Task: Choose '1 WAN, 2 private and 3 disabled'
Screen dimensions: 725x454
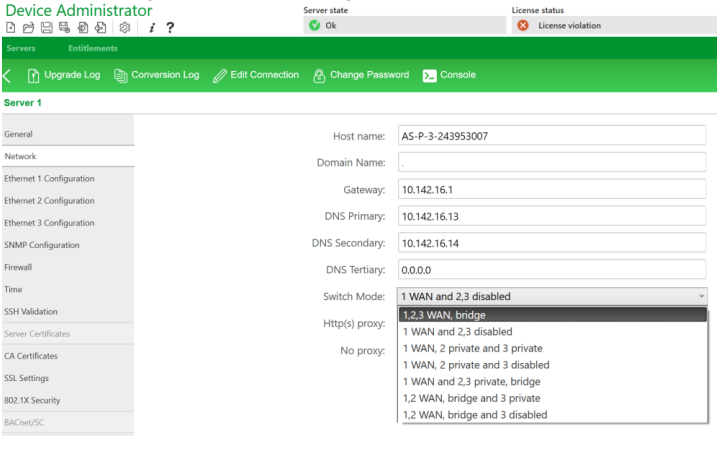Action: (x=553, y=365)
